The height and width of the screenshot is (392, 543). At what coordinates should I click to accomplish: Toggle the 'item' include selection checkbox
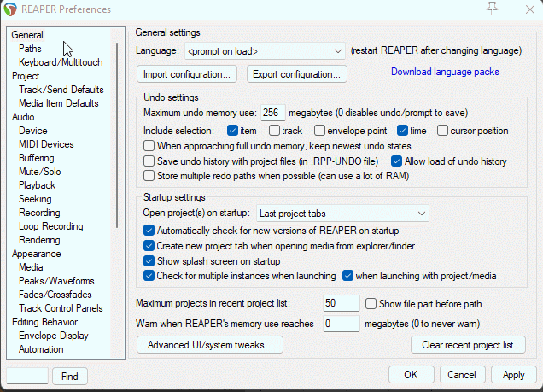coord(232,131)
